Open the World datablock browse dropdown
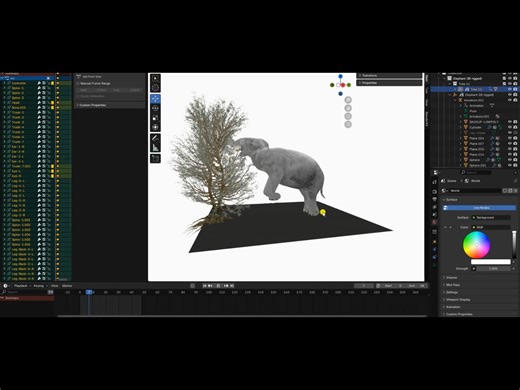The width and height of the screenshot is (520, 390). pos(445,191)
